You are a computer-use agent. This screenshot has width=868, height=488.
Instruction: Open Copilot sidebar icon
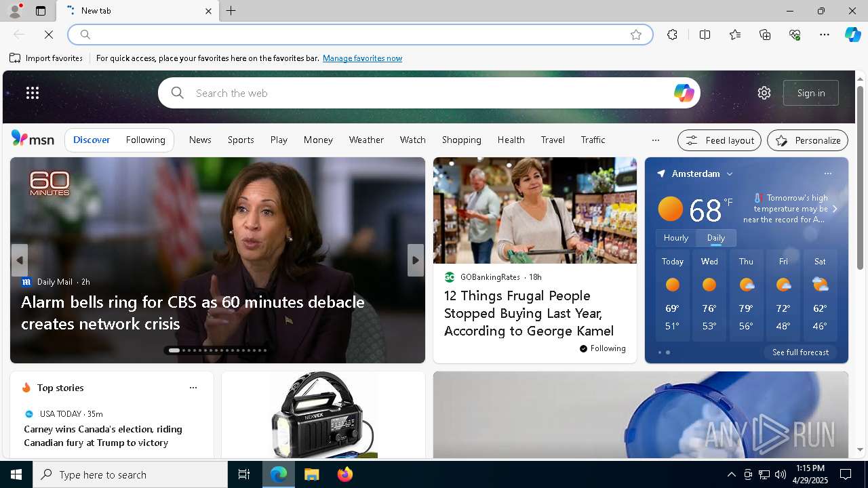pos(852,35)
